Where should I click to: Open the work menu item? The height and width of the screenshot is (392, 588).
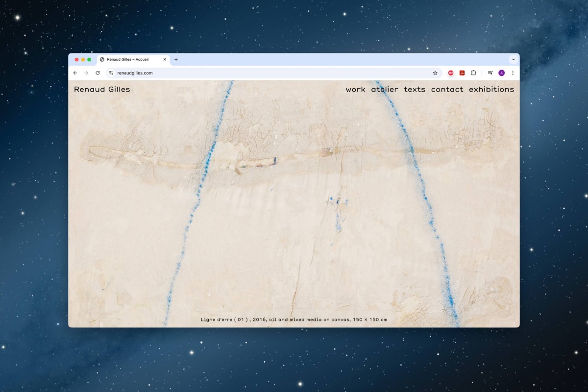[x=355, y=89]
